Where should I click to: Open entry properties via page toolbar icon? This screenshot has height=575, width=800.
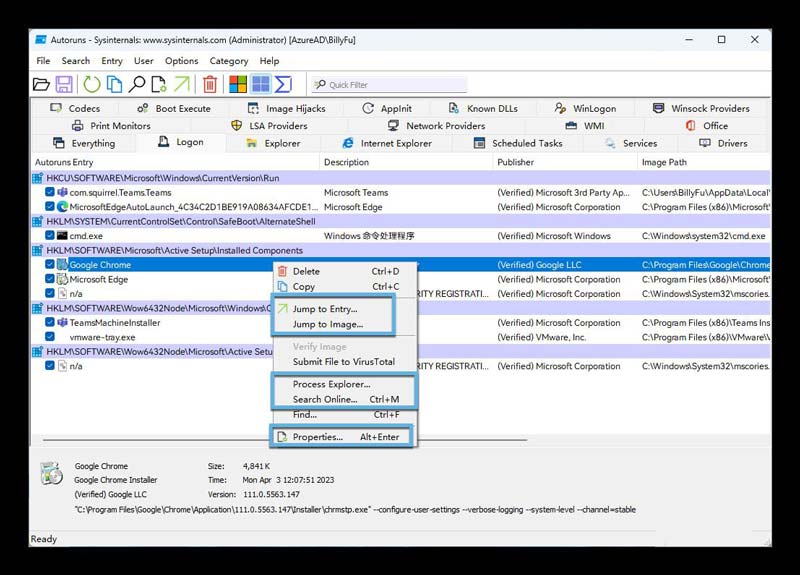tap(159, 84)
